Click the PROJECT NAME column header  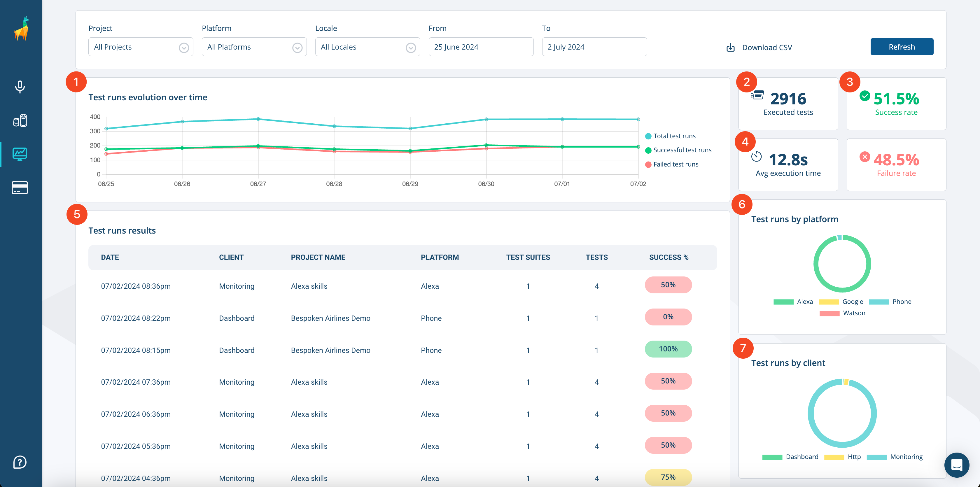pyautogui.click(x=318, y=257)
